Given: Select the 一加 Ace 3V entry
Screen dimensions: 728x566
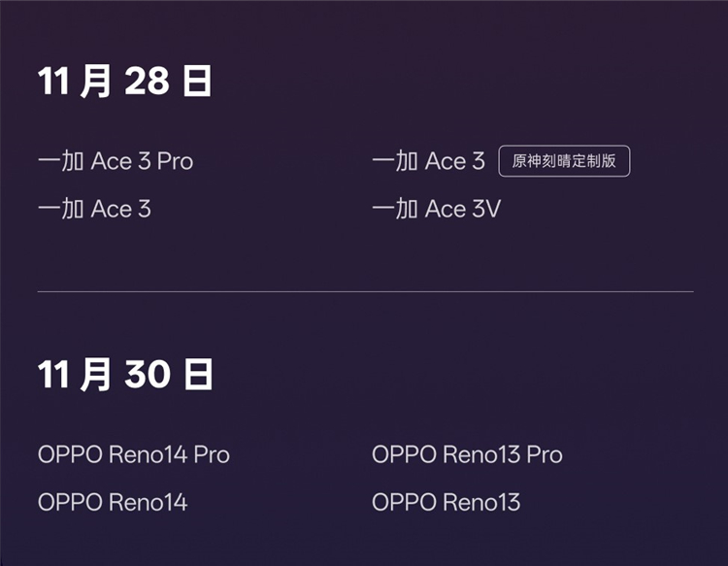Looking at the screenshot, I should [x=436, y=209].
